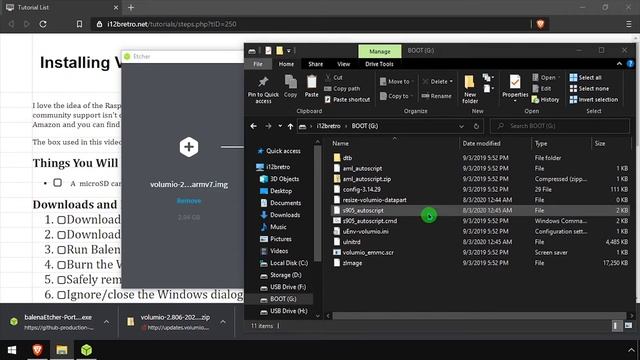
Task: Open the Windows Start menu
Action: (x=12, y=350)
